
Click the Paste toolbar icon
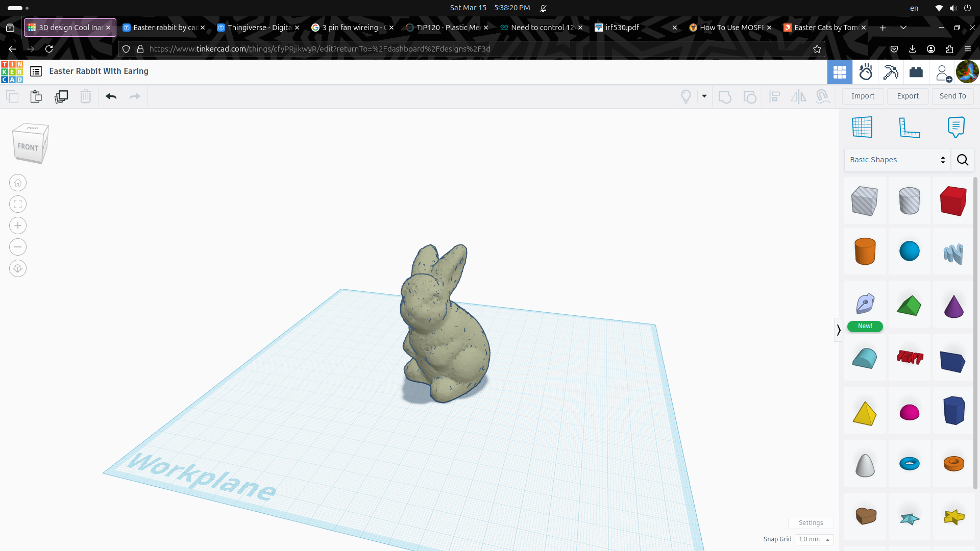point(36,96)
